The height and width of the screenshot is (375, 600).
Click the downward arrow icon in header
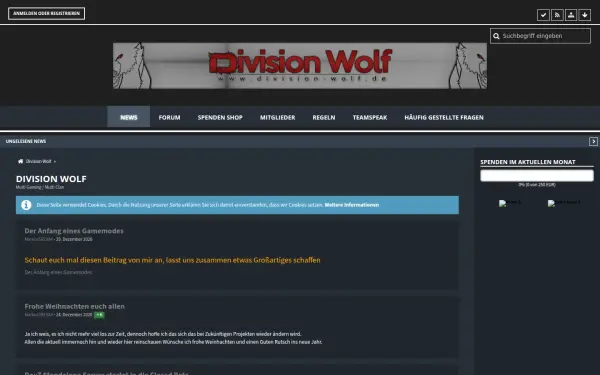(584, 15)
